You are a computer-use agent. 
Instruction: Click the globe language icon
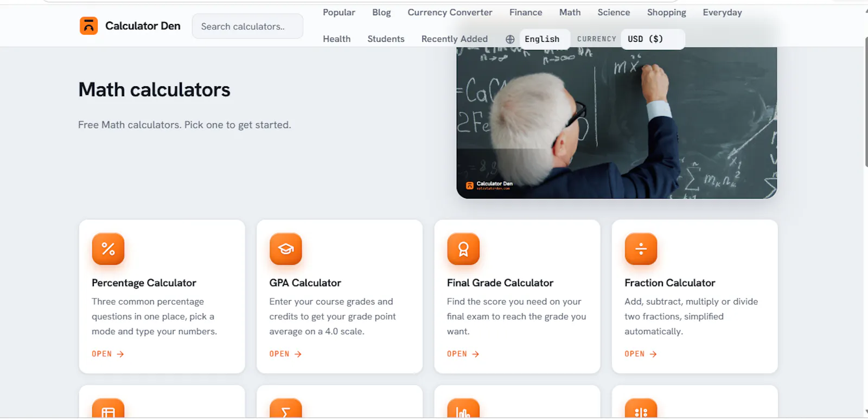(510, 39)
